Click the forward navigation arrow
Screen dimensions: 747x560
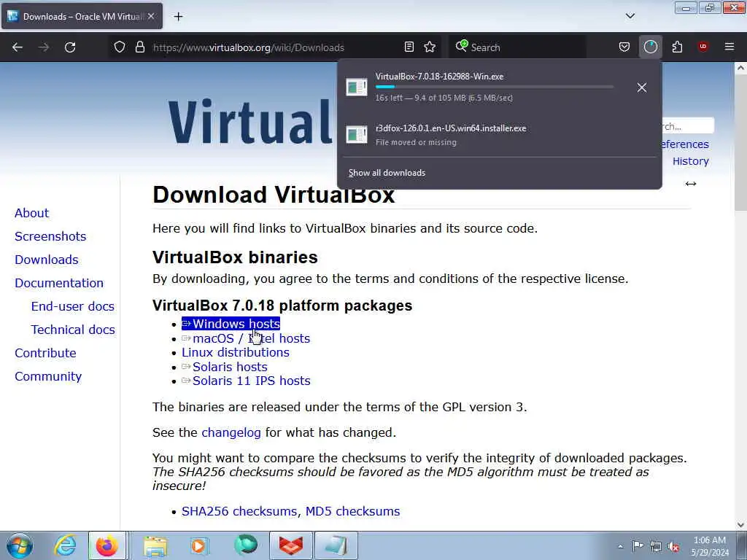(x=44, y=47)
